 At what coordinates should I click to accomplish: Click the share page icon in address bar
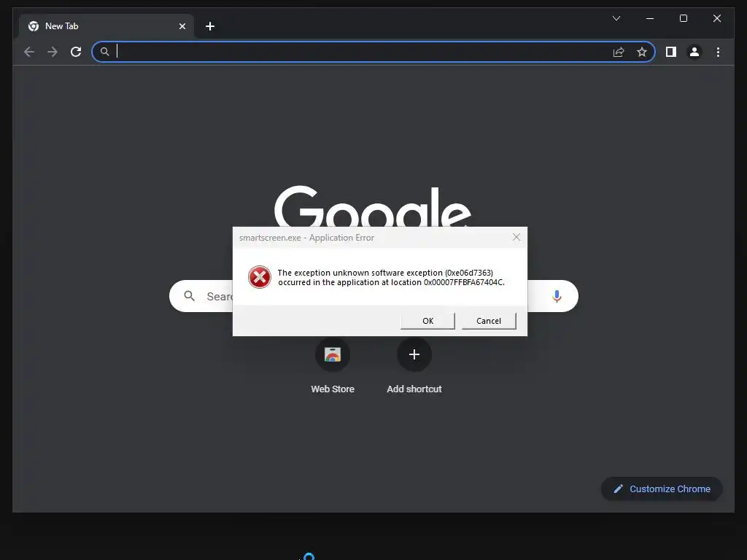[x=619, y=52]
